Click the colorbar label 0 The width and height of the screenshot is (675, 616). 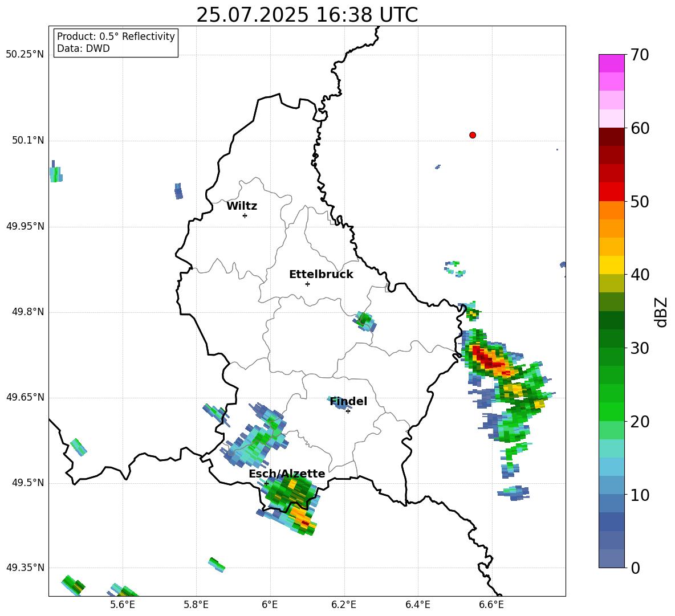point(635,568)
